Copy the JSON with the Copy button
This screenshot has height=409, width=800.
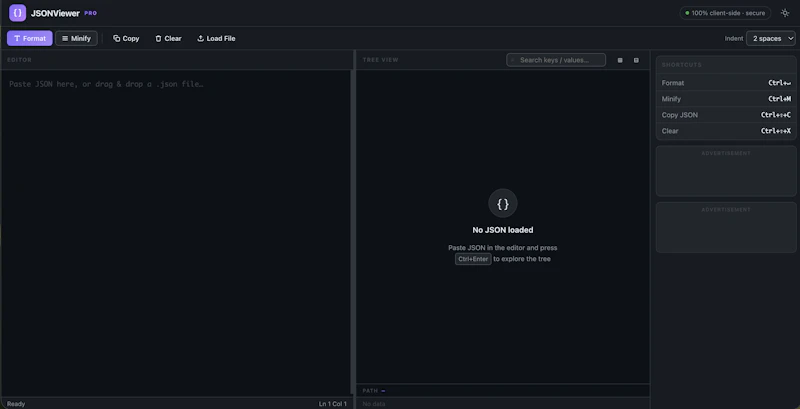126,38
